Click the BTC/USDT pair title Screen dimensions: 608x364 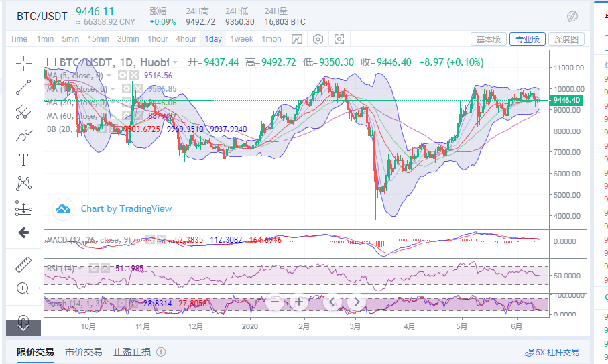click(x=42, y=16)
